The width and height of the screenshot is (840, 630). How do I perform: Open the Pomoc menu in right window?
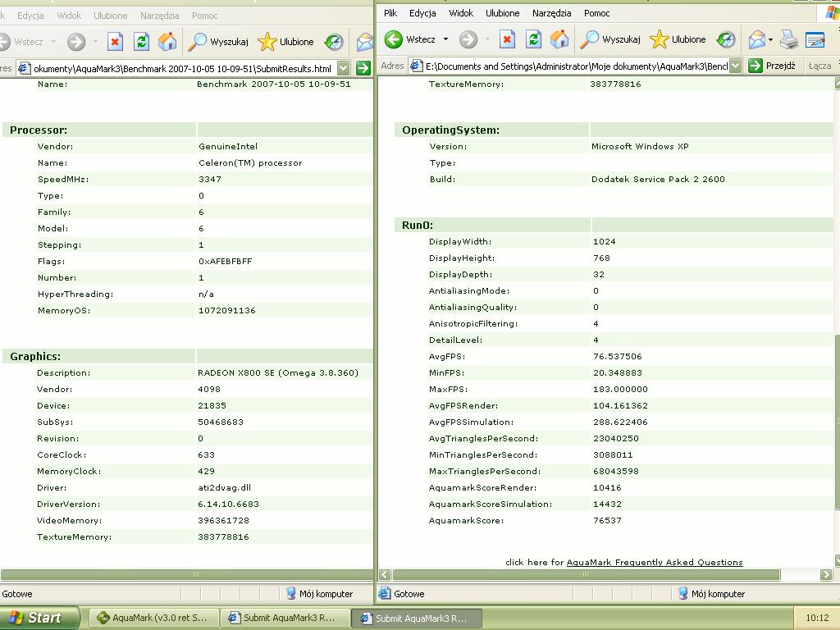point(597,13)
